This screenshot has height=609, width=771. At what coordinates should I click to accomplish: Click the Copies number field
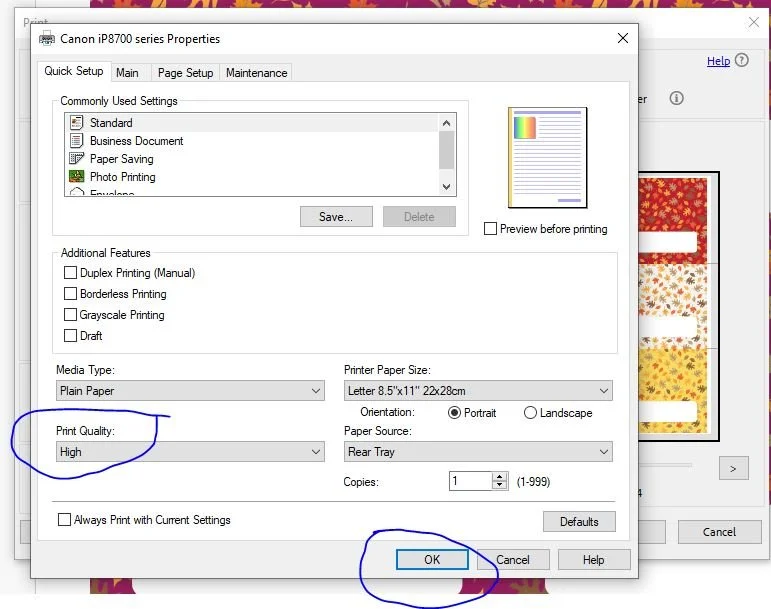[471, 481]
